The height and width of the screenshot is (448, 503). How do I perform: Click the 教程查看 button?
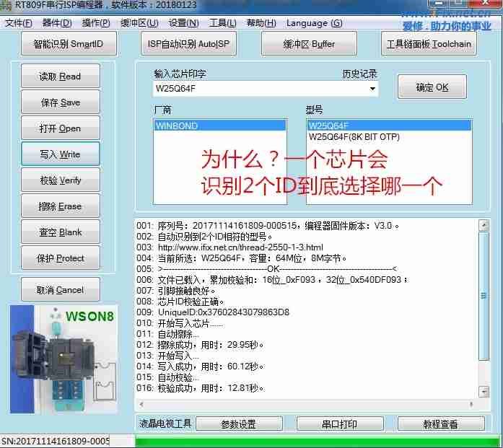(x=441, y=424)
